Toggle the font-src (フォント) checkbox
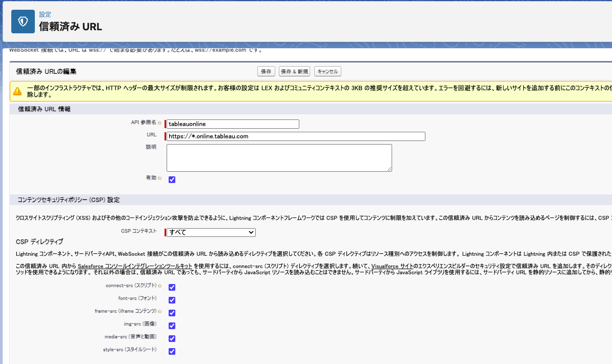The image size is (612, 364). pyautogui.click(x=172, y=300)
